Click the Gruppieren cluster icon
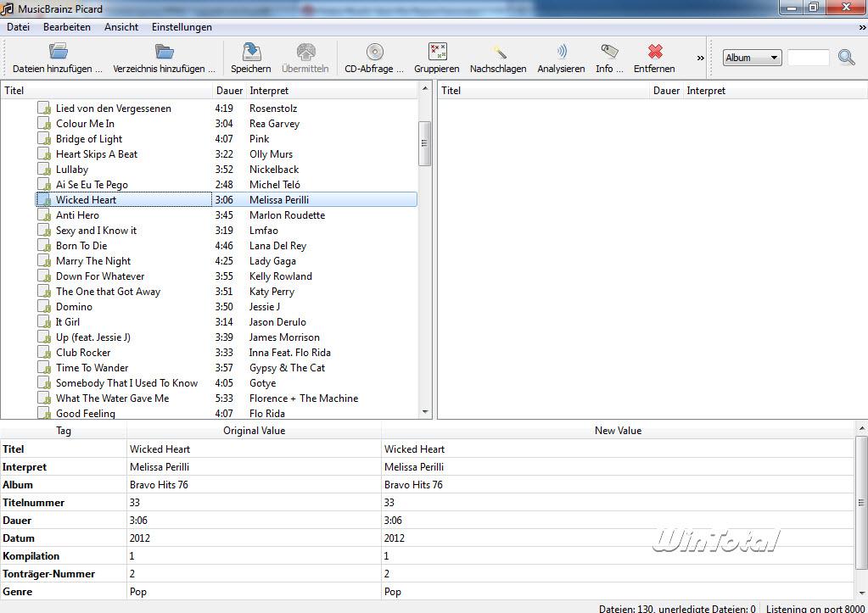868x613 pixels. (437, 52)
